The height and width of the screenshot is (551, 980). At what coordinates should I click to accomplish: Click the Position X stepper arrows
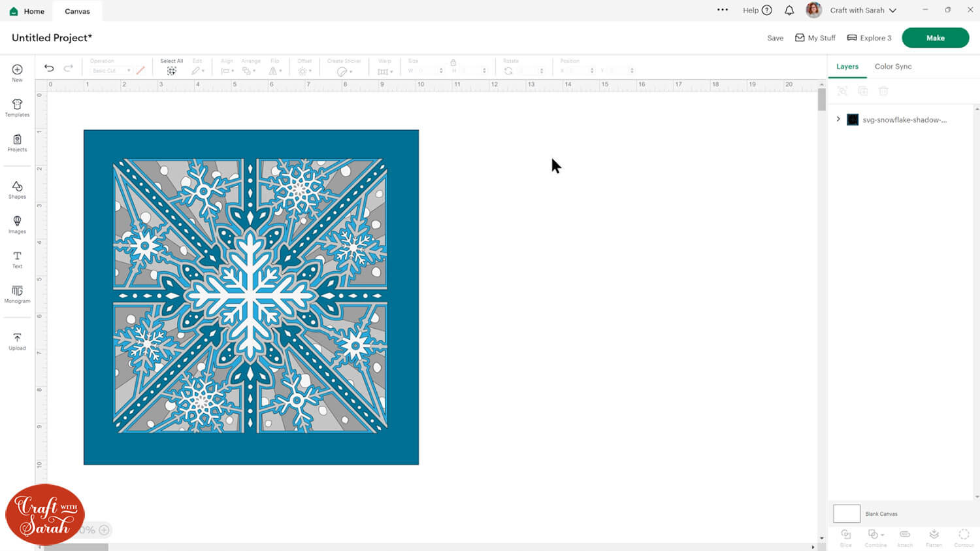592,71
